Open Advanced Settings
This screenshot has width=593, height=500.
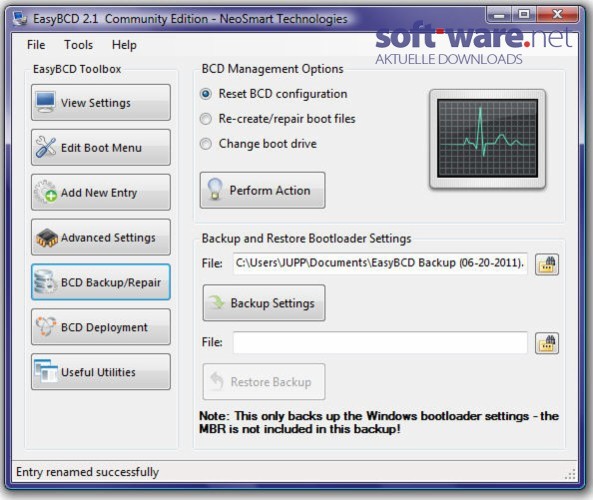pyautogui.click(x=101, y=238)
